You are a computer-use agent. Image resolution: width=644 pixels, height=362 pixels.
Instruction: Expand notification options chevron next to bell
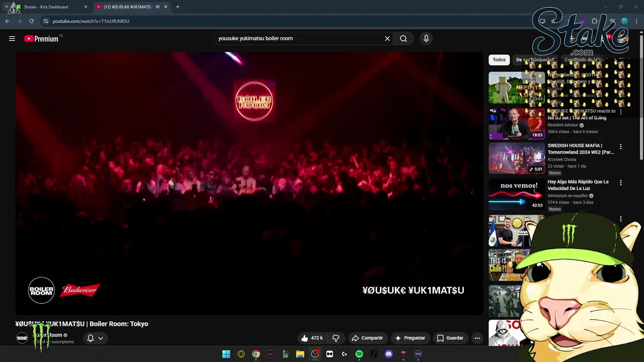101,338
